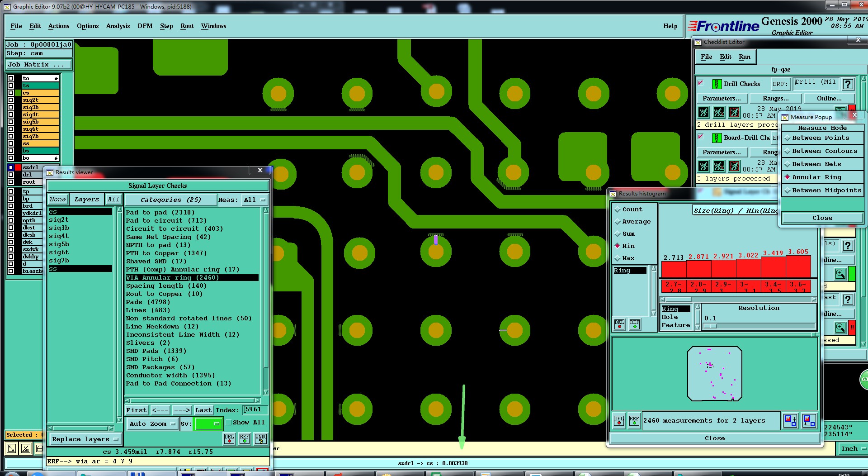Toggle visibility box of sig2t layer
Screen dimensions: 868x476
[11, 100]
